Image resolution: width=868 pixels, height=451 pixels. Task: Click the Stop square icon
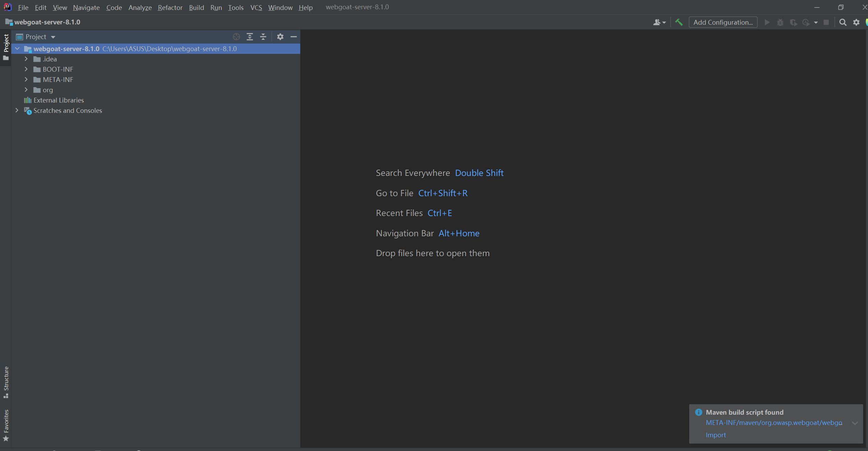click(826, 22)
